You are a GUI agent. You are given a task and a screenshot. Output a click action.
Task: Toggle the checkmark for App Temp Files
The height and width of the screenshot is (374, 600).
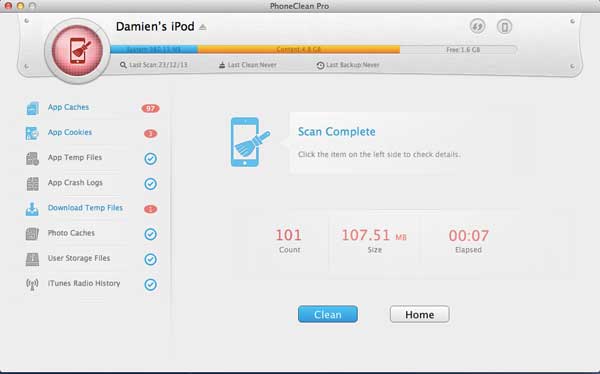click(150, 158)
